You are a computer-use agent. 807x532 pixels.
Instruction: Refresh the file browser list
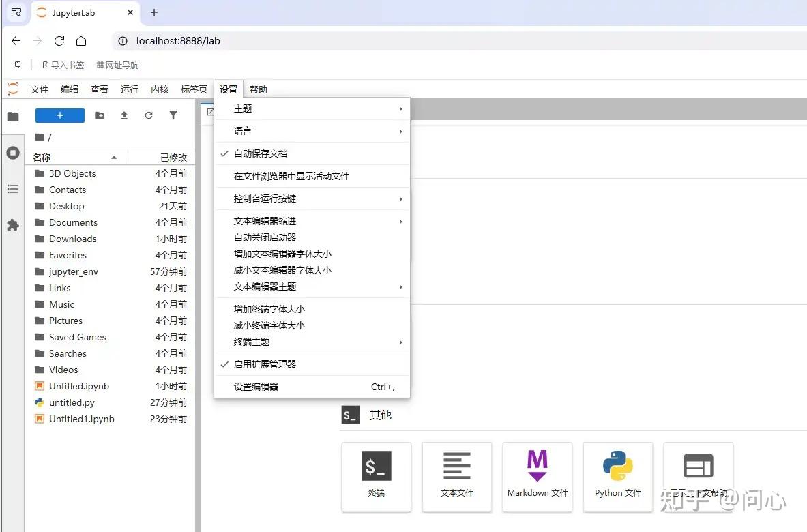point(149,115)
